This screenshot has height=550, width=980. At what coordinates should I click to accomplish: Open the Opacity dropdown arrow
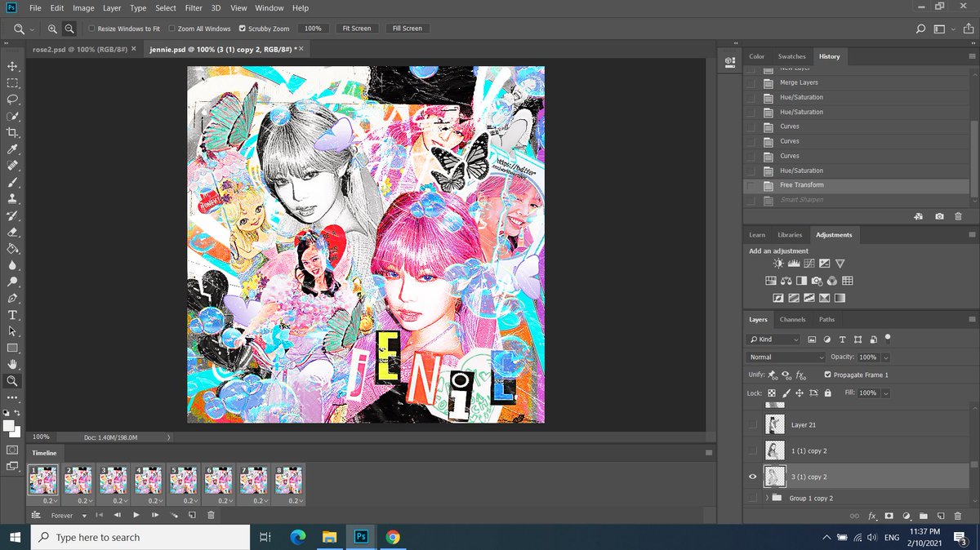887,357
